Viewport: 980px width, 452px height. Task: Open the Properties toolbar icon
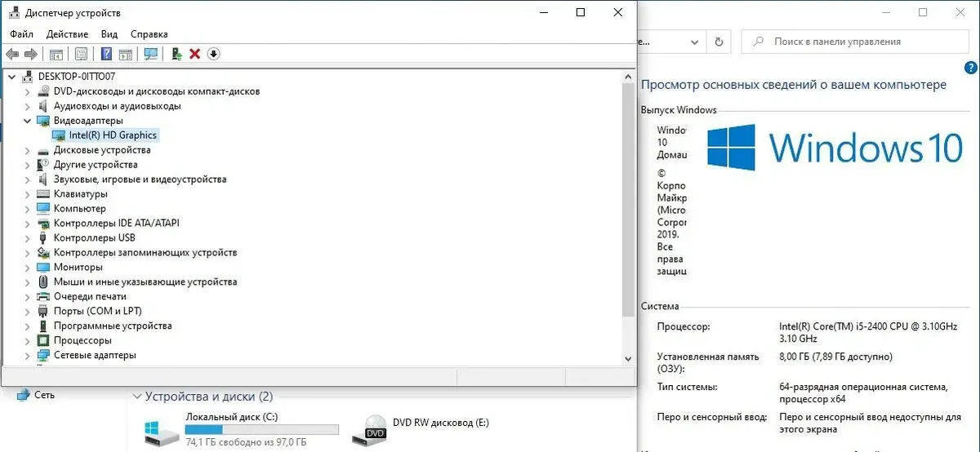tap(81, 54)
